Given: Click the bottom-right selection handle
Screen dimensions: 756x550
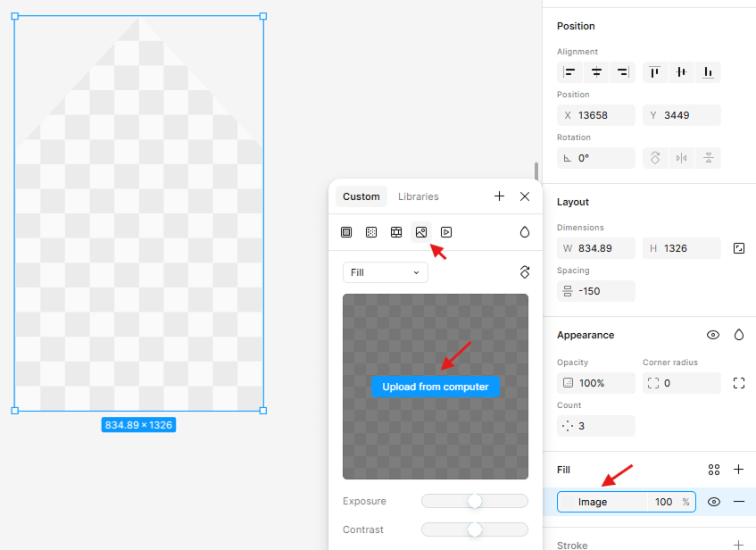Looking at the screenshot, I should click(263, 411).
